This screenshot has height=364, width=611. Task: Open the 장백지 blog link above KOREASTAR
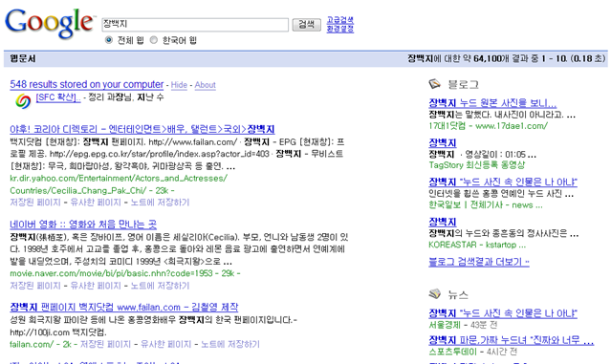tap(443, 222)
